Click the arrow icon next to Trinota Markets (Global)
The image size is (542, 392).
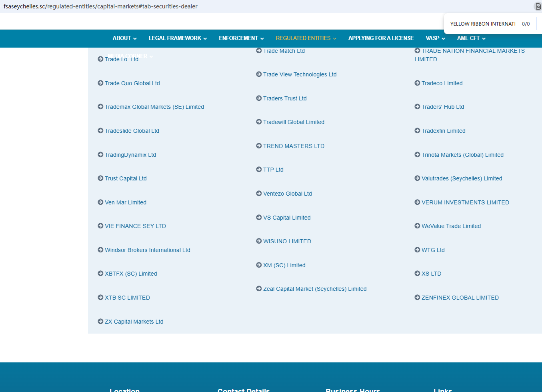pos(417,154)
